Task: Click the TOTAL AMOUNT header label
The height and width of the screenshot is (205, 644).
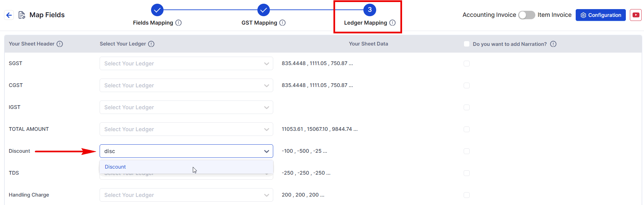Action: point(29,129)
